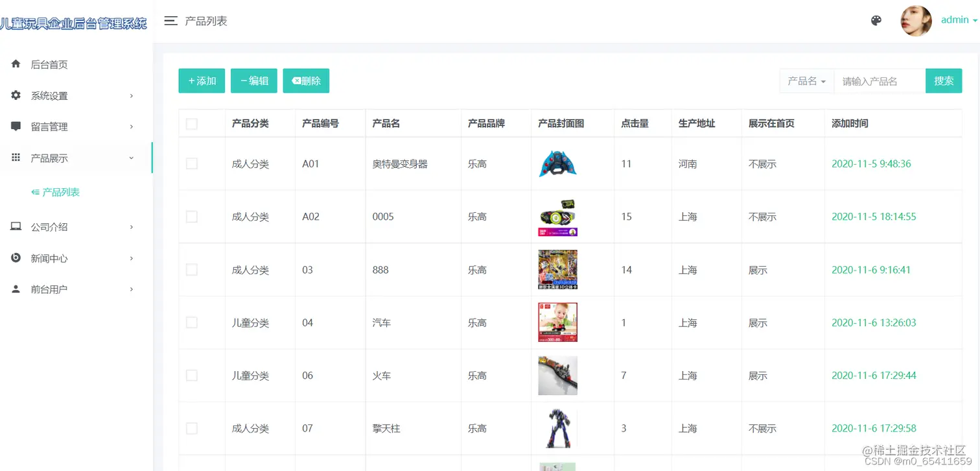Click the 擎天柱 product cover thumbnail

(x=557, y=428)
